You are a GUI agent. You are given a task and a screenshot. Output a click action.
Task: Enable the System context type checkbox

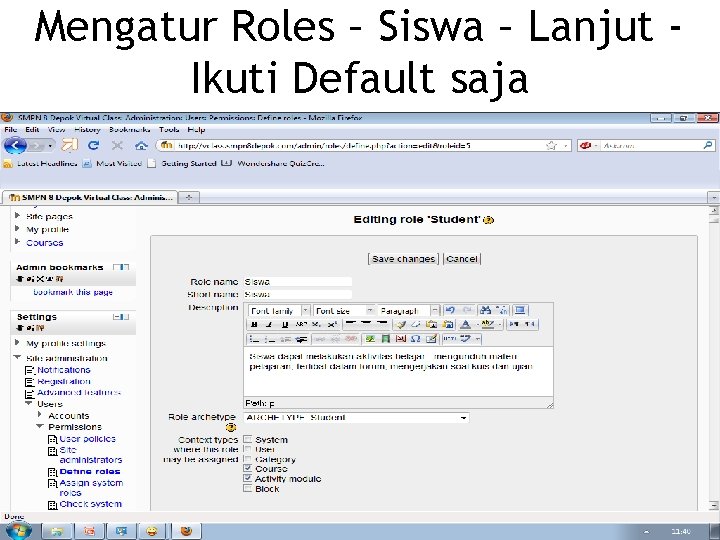(248, 439)
